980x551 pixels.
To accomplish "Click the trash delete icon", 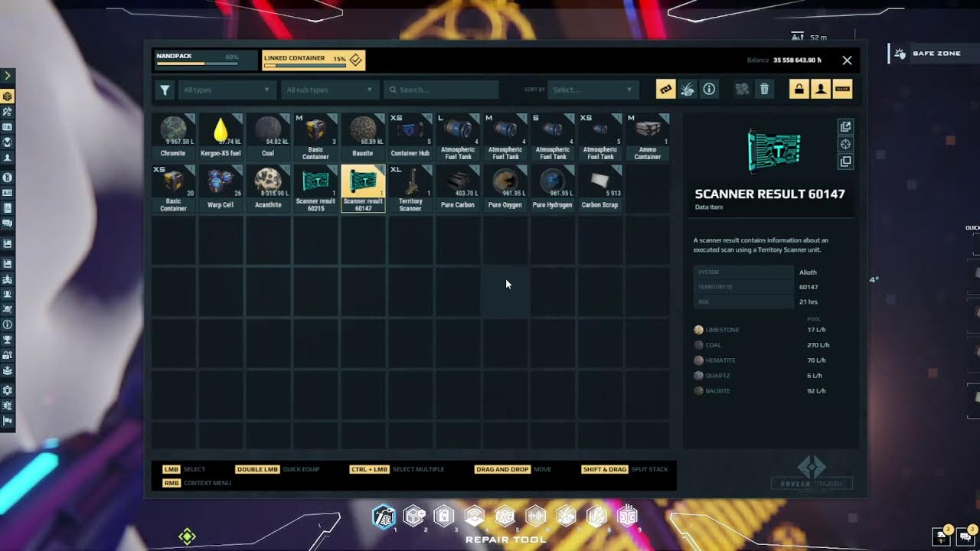I will coord(764,90).
